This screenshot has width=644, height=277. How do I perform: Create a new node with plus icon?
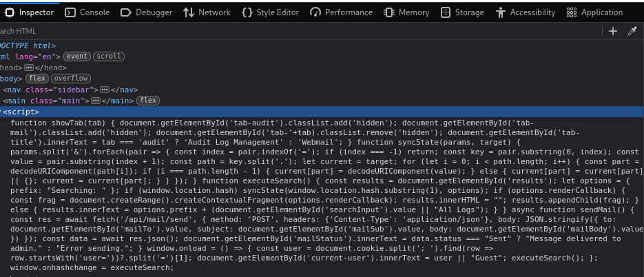tap(613, 31)
